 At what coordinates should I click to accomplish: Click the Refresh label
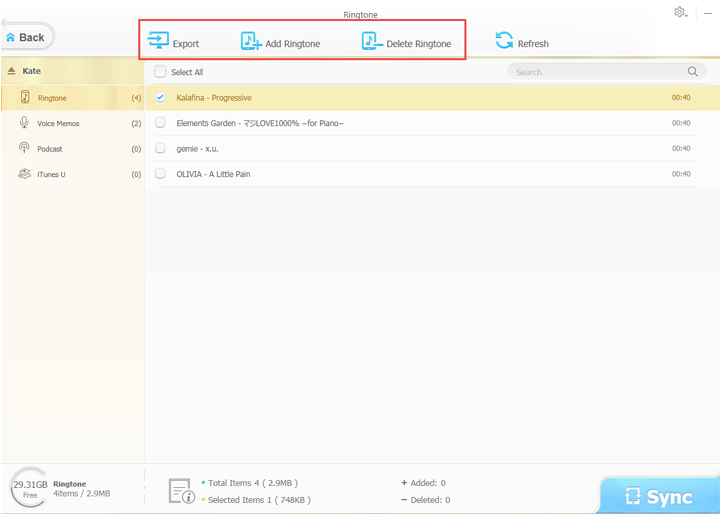click(533, 44)
